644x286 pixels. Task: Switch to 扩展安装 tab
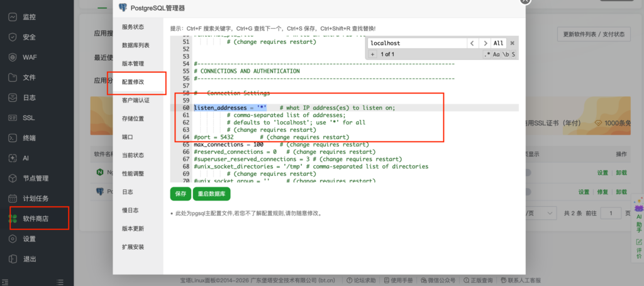pos(133,247)
